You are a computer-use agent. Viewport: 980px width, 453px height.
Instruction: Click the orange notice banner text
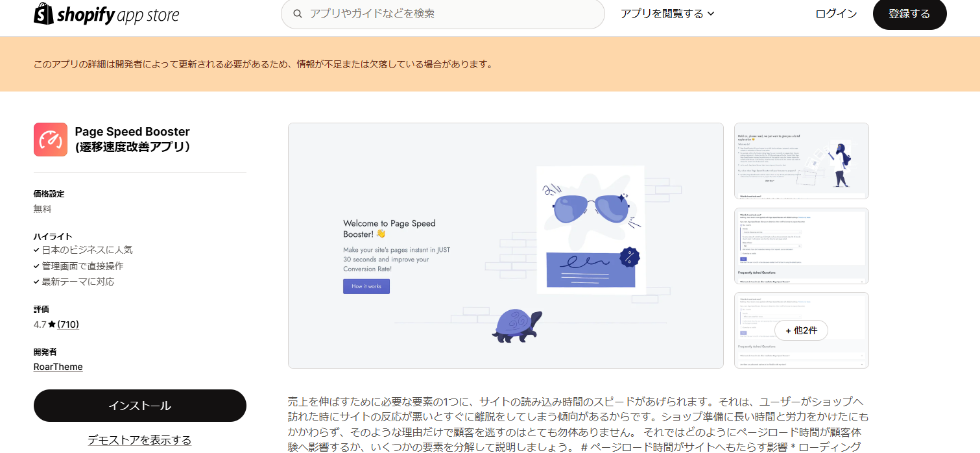263,64
